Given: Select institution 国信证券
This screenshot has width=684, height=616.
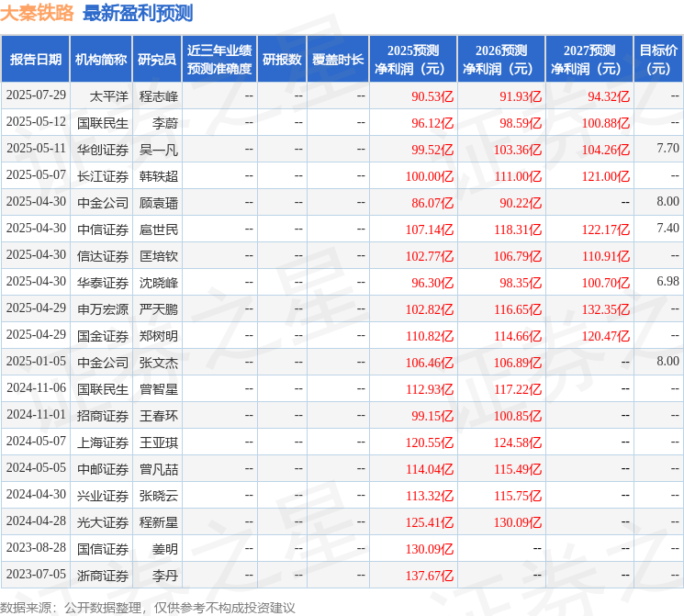Looking at the screenshot, I should tap(103, 549).
